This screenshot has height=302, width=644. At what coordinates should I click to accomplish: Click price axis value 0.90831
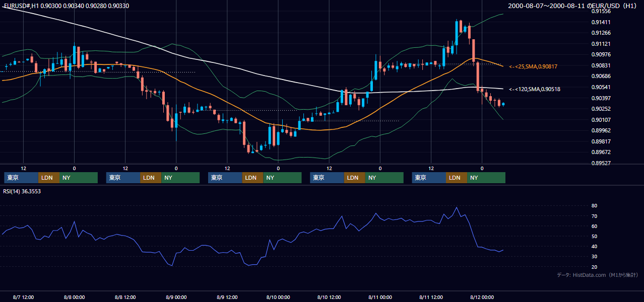point(601,65)
